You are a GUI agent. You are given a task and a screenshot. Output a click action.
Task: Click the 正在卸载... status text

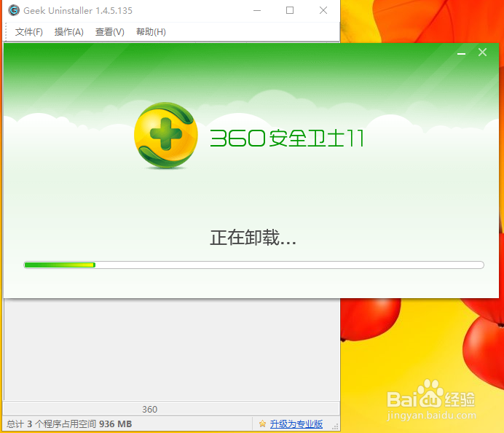253,238
